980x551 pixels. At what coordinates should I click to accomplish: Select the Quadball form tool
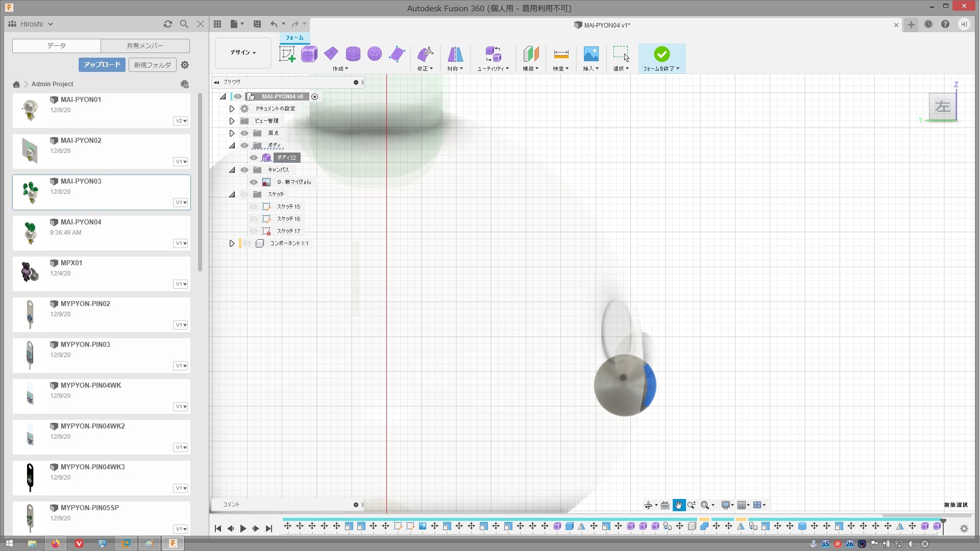375,54
